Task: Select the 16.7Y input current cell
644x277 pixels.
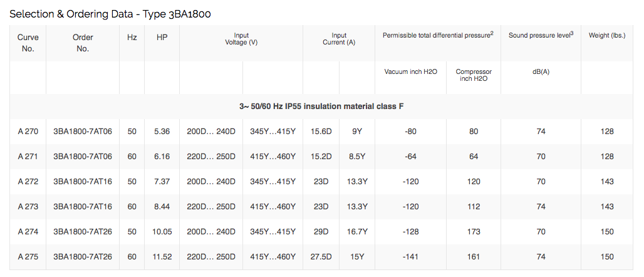Action: pyautogui.click(x=358, y=232)
